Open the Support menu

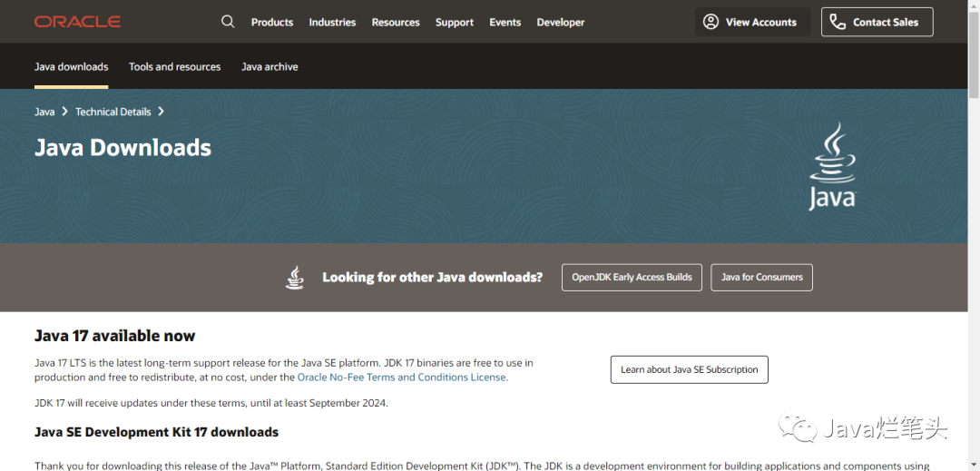pyautogui.click(x=455, y=22)
